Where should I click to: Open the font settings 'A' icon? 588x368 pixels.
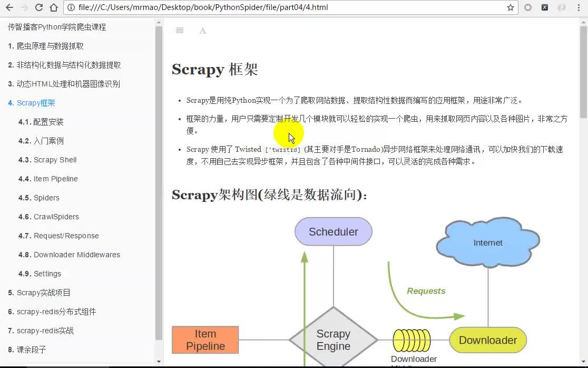(202, 31)
